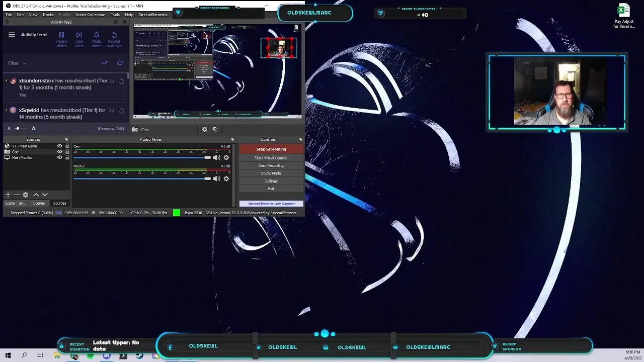Open the Excel file Pay Adjust on the desktop
This screenshot has width=644, height=362.
point(624,16)
